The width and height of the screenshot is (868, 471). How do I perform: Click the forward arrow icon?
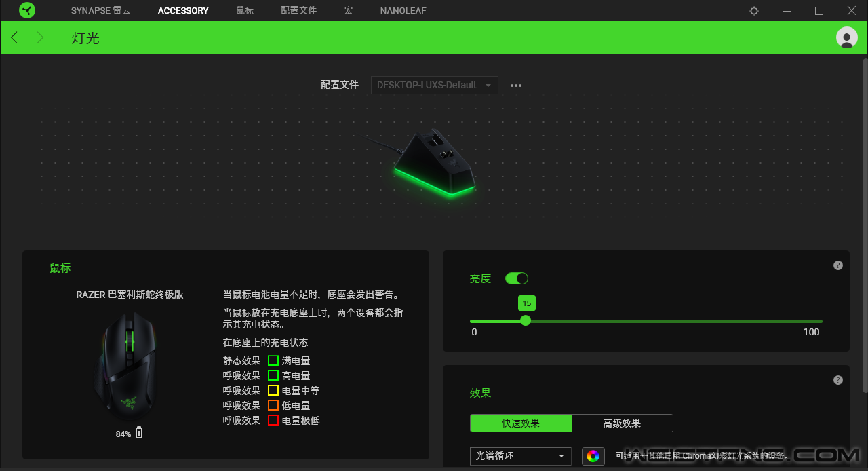pos(40,37)
